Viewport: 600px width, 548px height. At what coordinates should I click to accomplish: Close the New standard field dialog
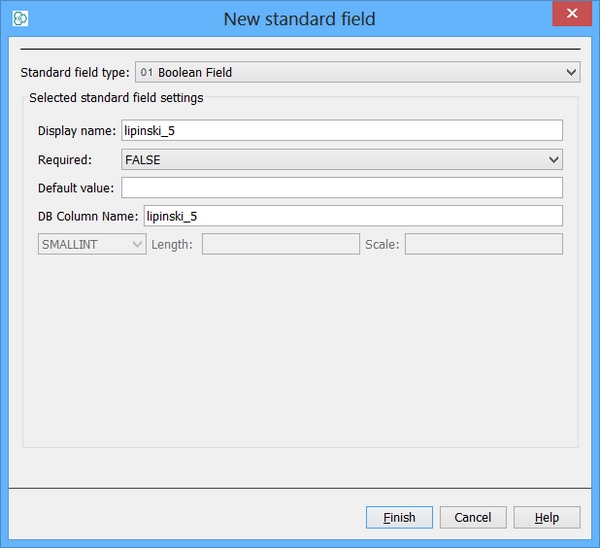[571, 16]
